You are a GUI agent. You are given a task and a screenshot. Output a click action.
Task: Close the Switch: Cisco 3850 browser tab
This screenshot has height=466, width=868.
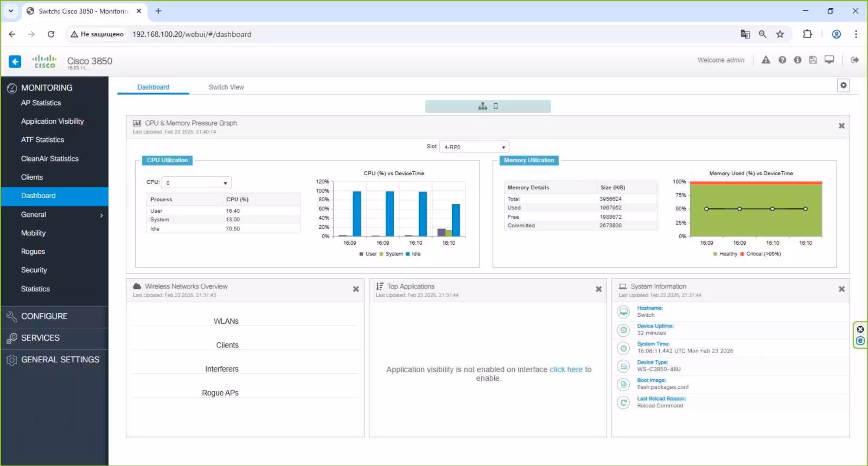pos(139,11)
